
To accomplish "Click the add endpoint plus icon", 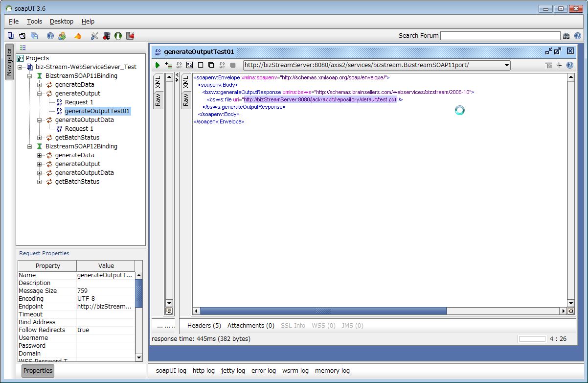I will pyautogui.click(x=559, y=65).
